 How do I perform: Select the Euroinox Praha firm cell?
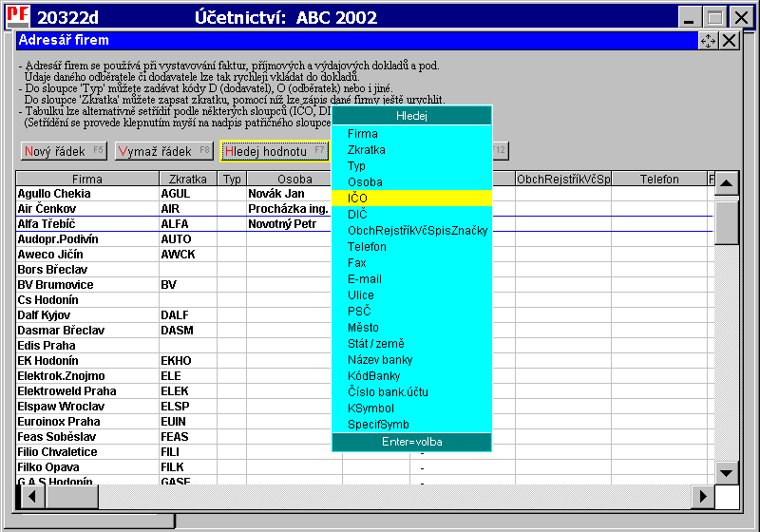(87, 422)
